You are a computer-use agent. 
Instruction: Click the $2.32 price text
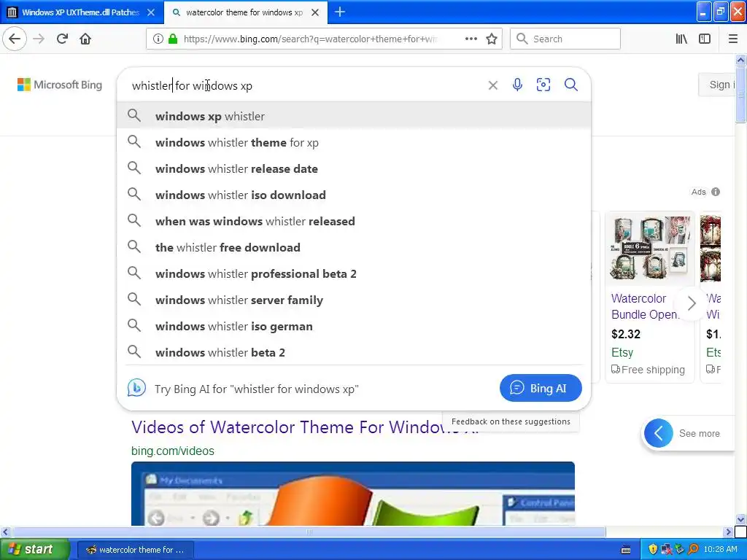coord(625,334)
